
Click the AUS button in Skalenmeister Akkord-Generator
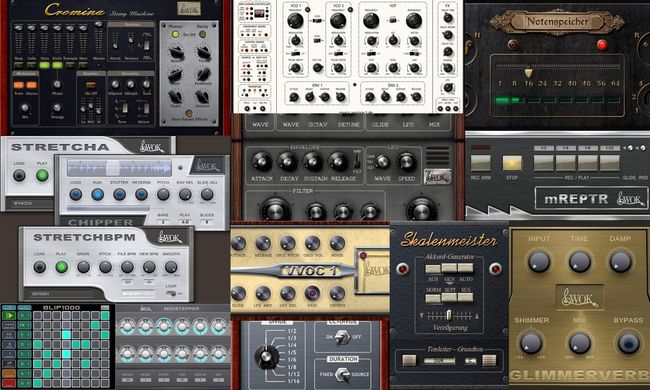coord(433,269)
